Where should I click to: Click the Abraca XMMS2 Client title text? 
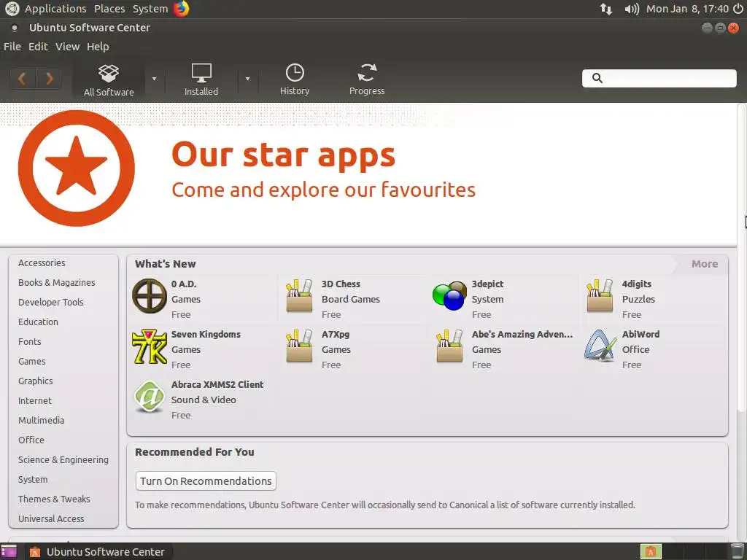tap(217, 384)
